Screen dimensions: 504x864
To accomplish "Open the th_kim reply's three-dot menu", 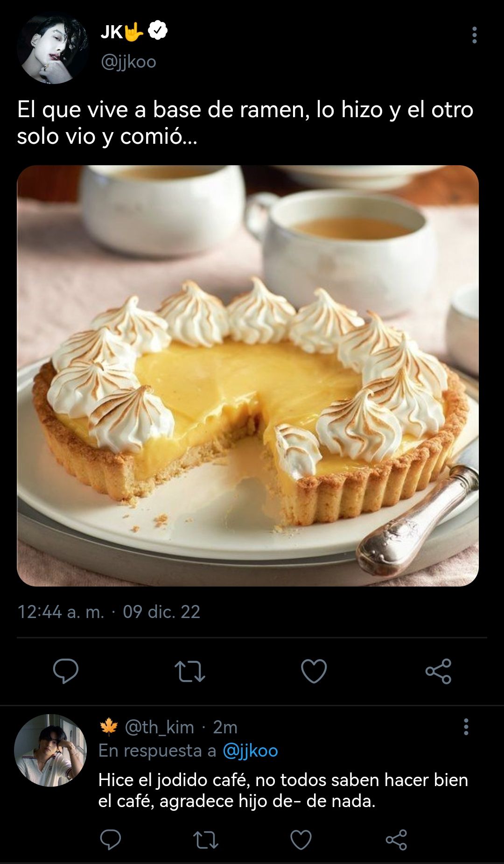I will [x=466, y=727].
